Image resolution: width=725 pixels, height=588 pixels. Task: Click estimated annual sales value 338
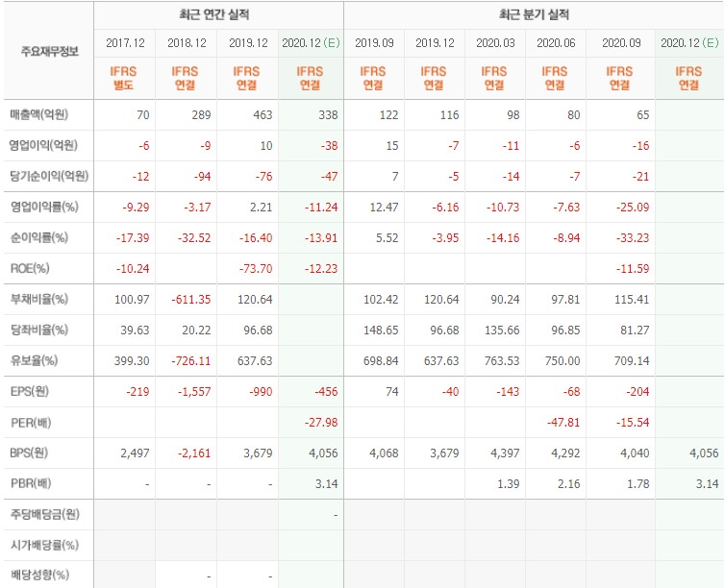tap(328, 115)
